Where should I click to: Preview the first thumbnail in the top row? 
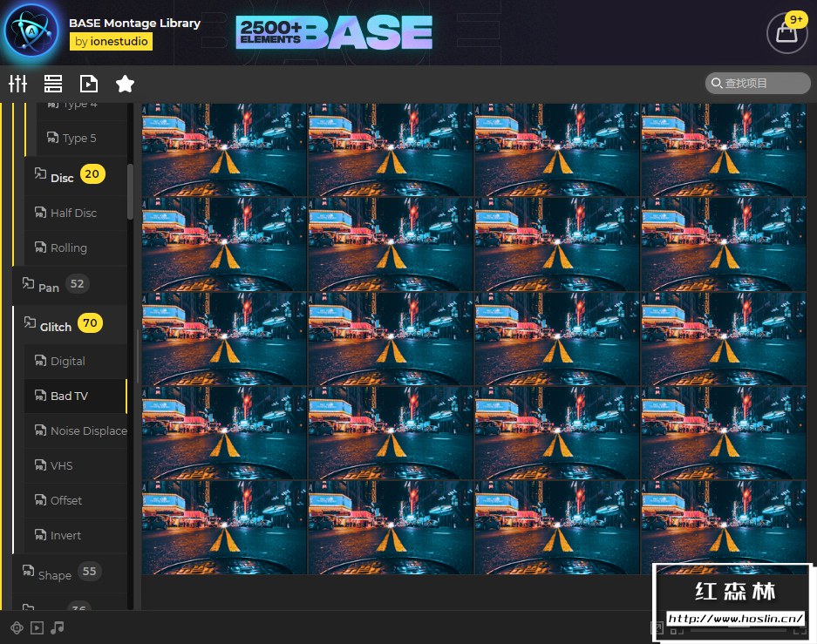(224, 150)
